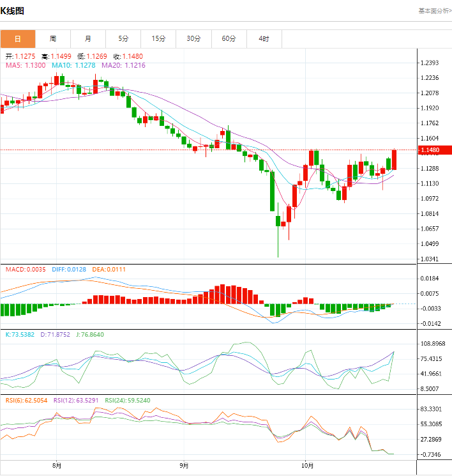Click the RSI(12):63.5291 label
Screen dimensions: 452x476
(x=76, y=401)
